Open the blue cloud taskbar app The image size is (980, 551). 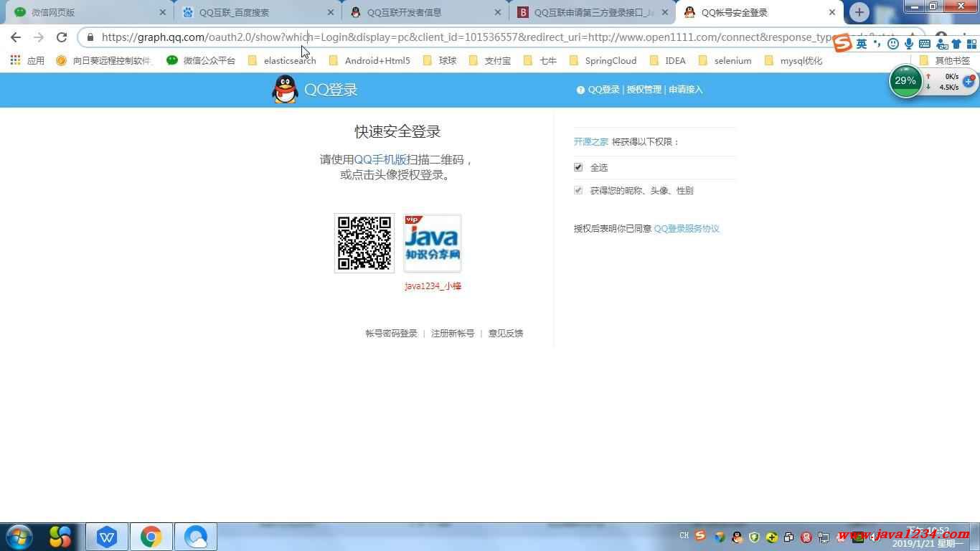tap(195, 537)
